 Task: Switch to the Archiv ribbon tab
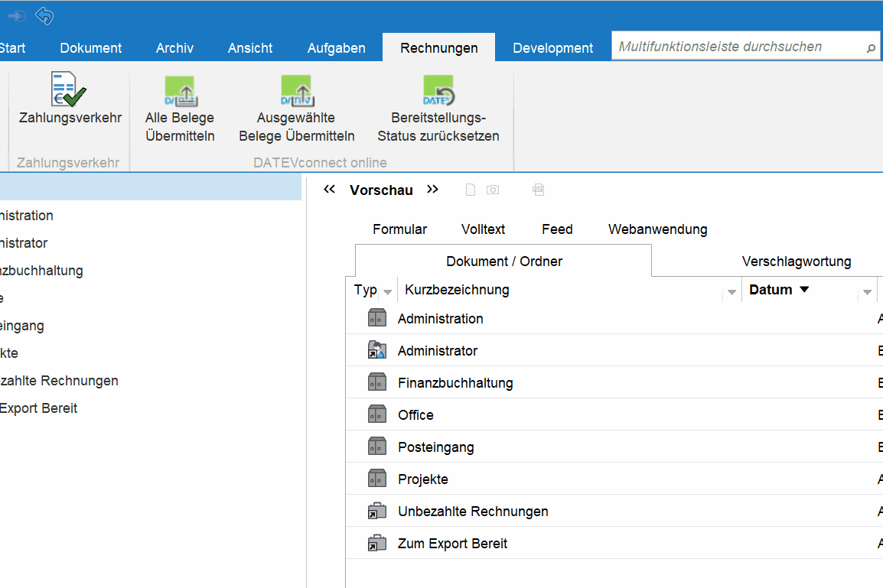click(174, 48)
